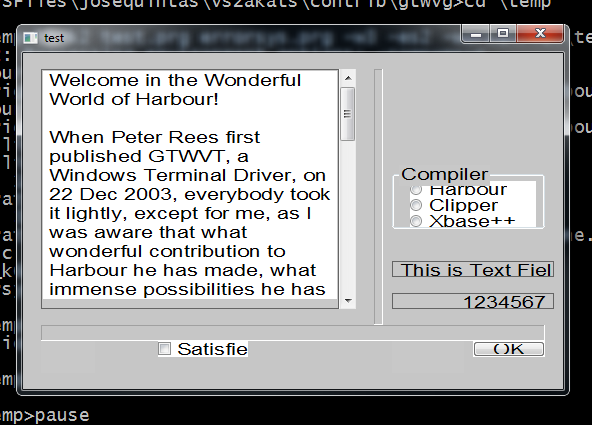Viewport: 592px width, 425px height.
Task: Select the Clipper radio button
Action: [x=416, y=205]
